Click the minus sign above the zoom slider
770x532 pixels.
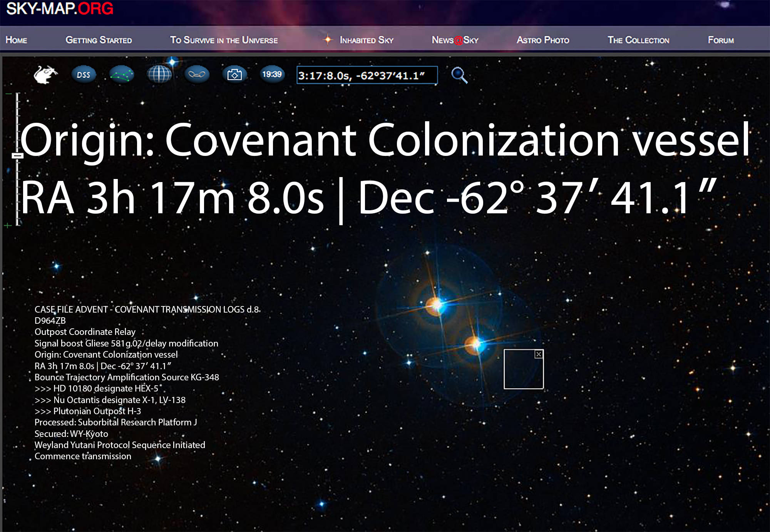(x=8, y=94)
